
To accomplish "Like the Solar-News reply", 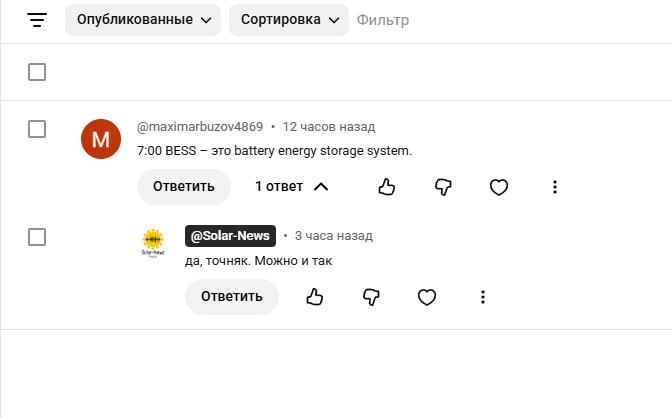I will [315, 297].
